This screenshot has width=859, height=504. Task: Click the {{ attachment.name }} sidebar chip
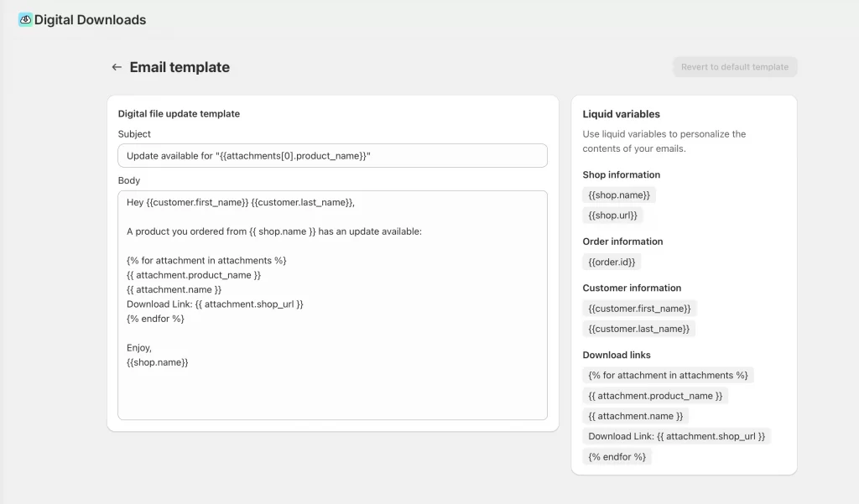635,416
